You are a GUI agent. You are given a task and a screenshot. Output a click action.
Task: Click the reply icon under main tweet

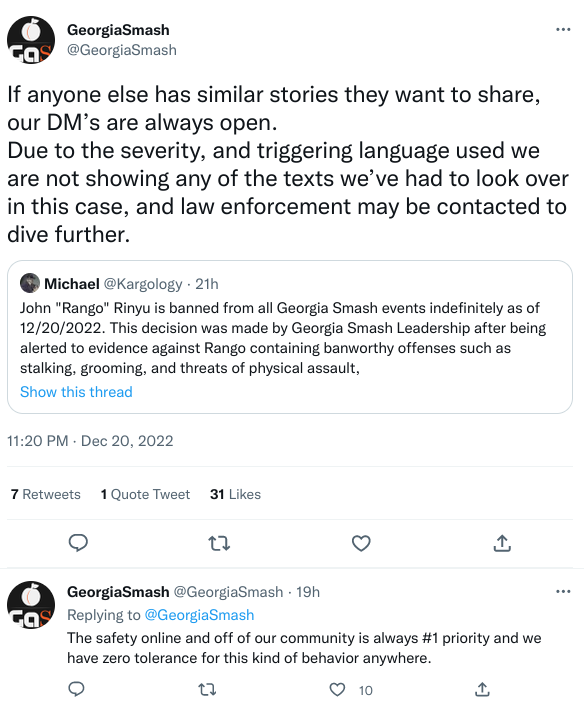pyautogui.click(x=78, y=543)
